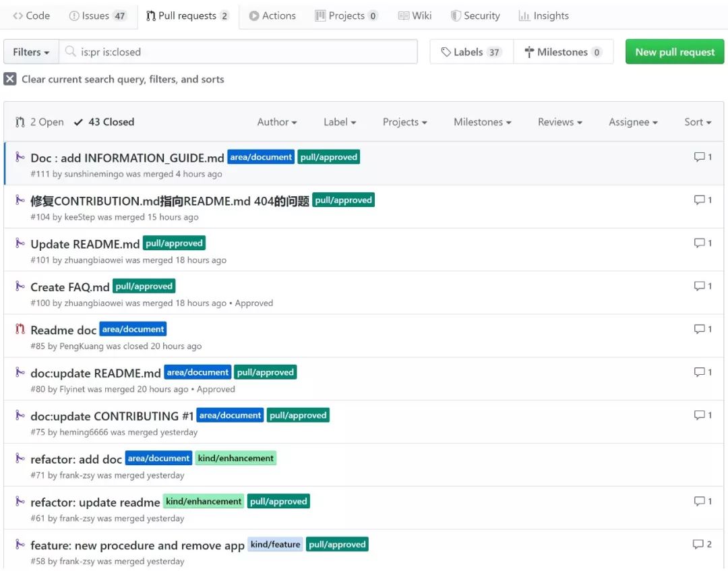The height and width of the screenshot is (571, 728).
Task: Click the closed PR icon beside Readme doc
Action: [x=20, y=330]
